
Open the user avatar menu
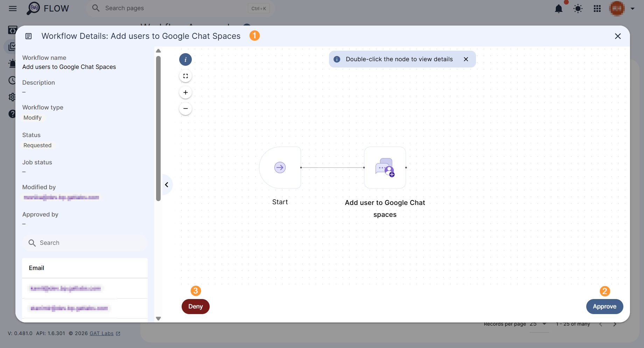pyautogui.click(x=617, y=8)
